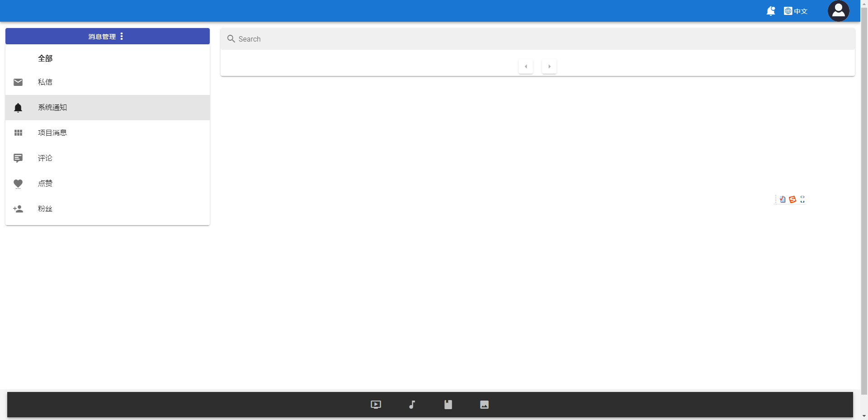Screen dimensions: 868x420
Task: Click the red Sogou S input icon
Action: click(793, 199)
